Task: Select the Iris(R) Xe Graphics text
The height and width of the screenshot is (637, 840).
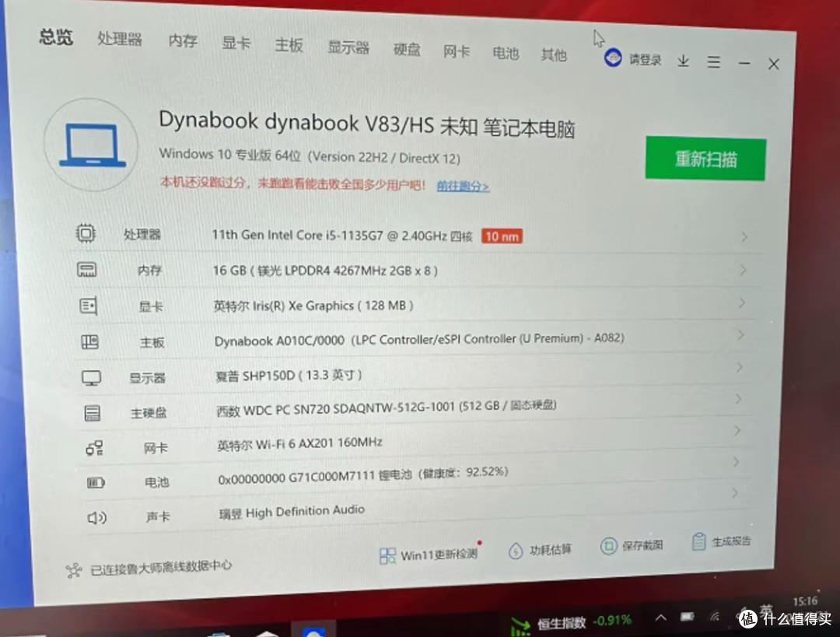Action: pyautogui.click(x=313, y=306)
